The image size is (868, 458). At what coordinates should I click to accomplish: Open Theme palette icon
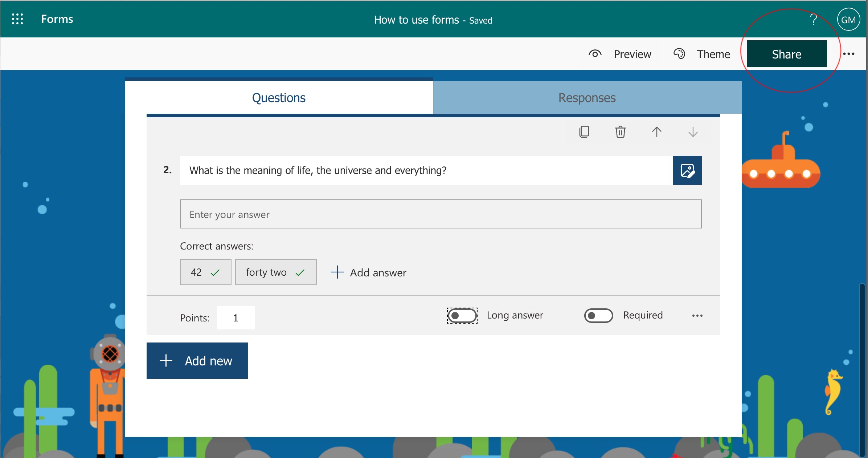click(x=679, y=54)
